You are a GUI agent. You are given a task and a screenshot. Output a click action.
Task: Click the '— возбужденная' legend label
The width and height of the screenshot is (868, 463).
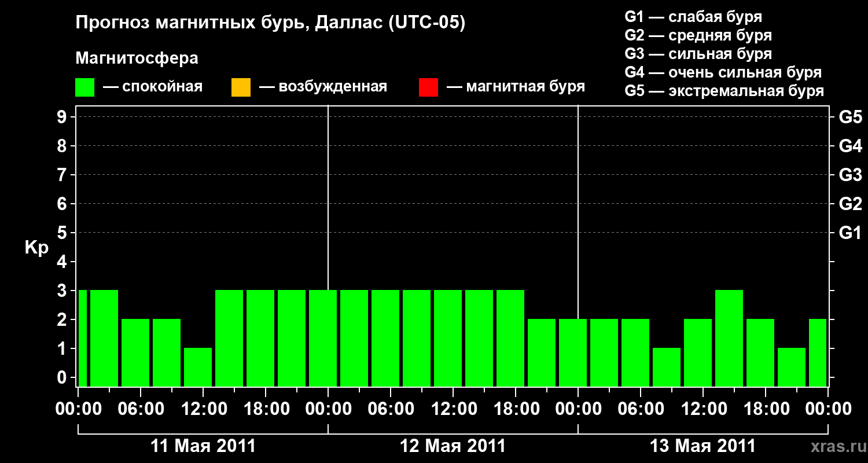(323, 87)
